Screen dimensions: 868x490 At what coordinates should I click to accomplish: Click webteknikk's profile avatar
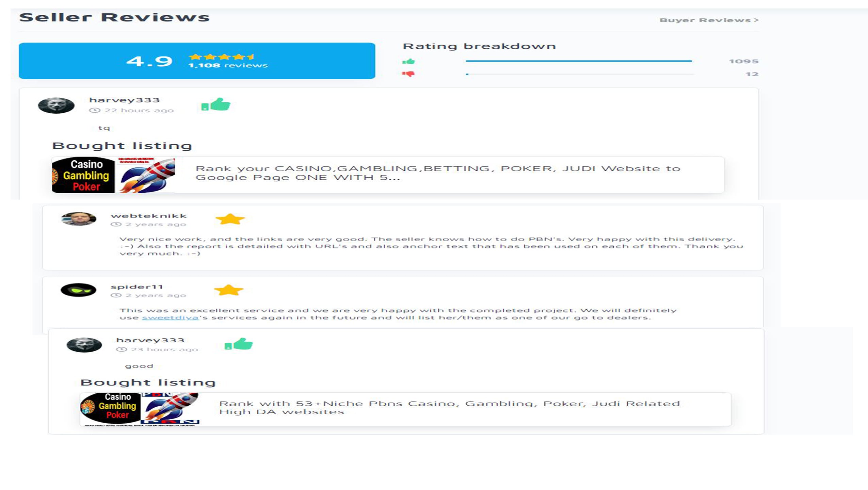[79, 219]
